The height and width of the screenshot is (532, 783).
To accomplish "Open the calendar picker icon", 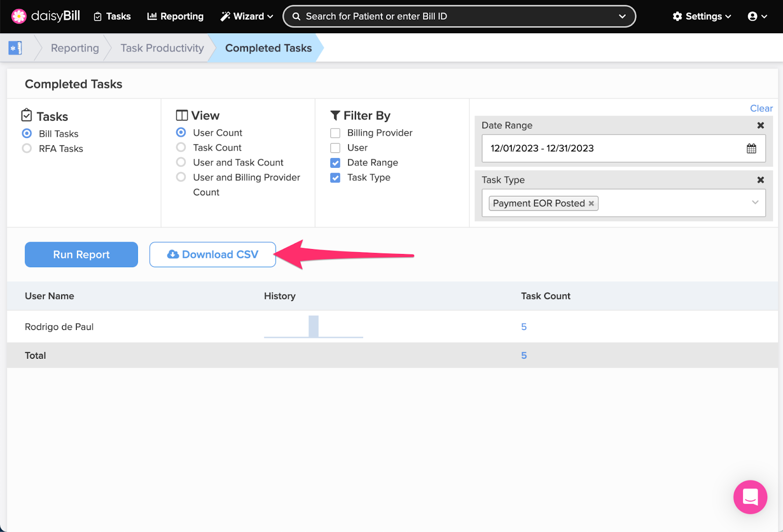I will point(751,148).
